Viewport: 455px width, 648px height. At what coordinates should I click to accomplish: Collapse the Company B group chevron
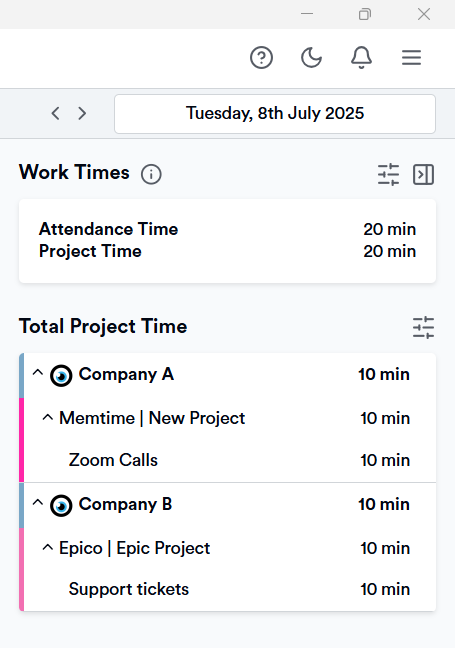pos(38,503)
